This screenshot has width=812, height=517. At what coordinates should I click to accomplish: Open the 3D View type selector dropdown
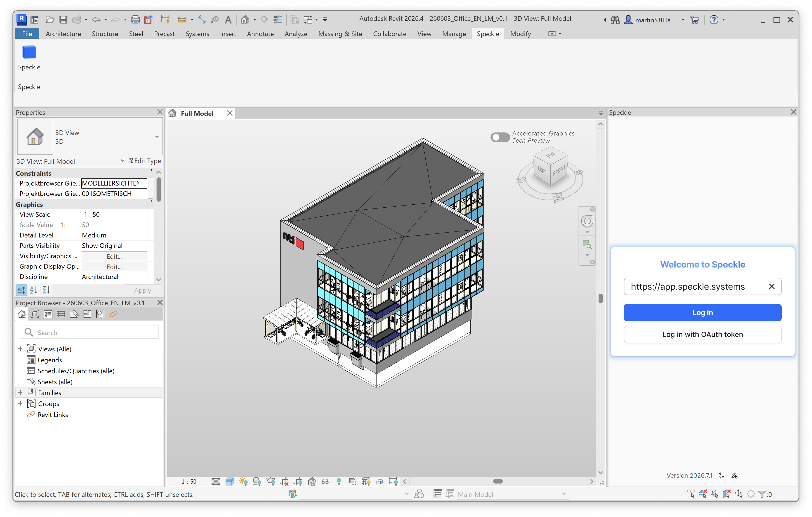click(157, 137)
